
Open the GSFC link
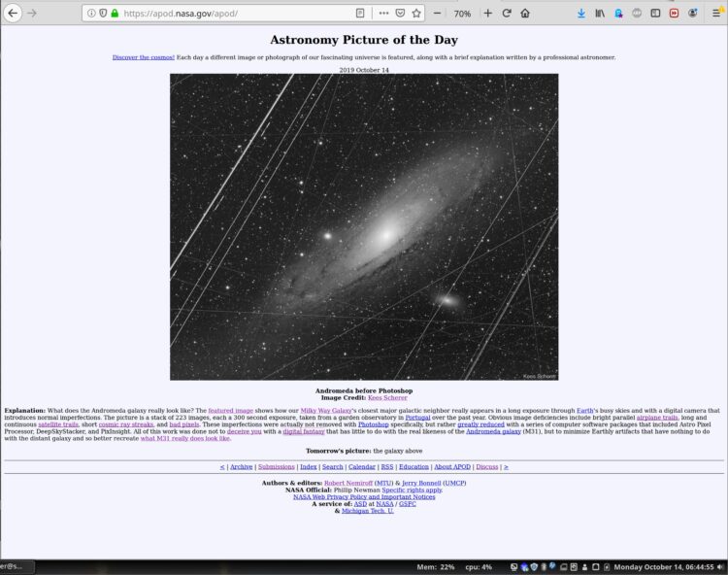(407, 504)
